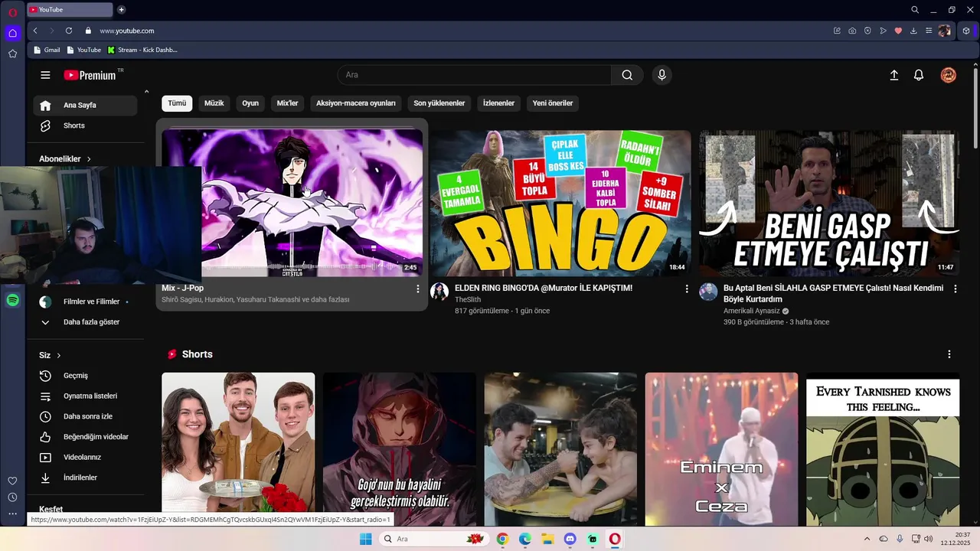Open the notifications bell

[919, 75]
